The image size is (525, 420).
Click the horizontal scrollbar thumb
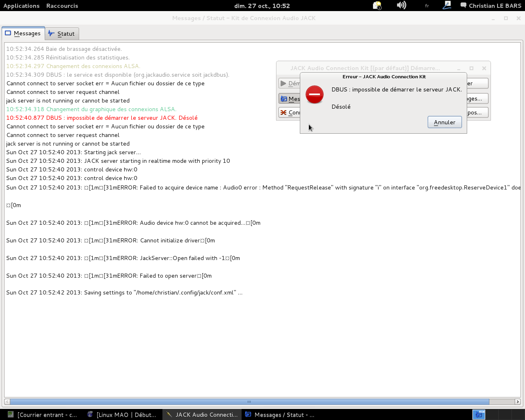(x=249, y=402)
